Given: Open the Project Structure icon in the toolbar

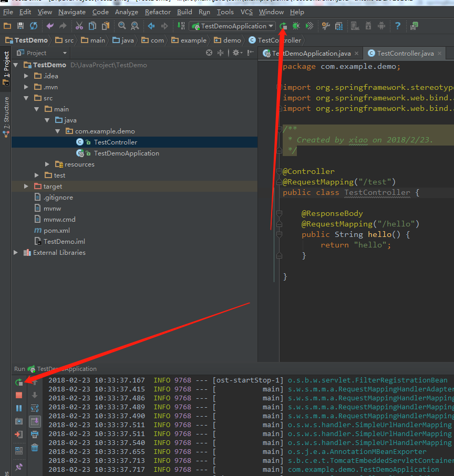Looking at the screenshot, I should (x=339, y=26).
